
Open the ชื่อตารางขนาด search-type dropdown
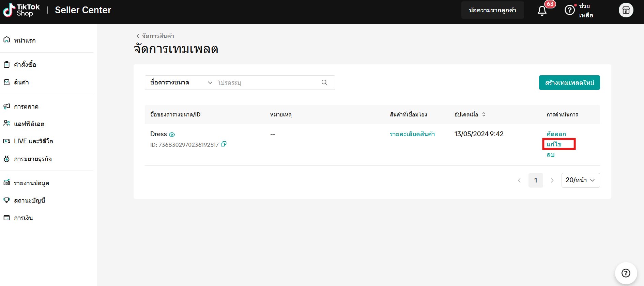point(181,82)
